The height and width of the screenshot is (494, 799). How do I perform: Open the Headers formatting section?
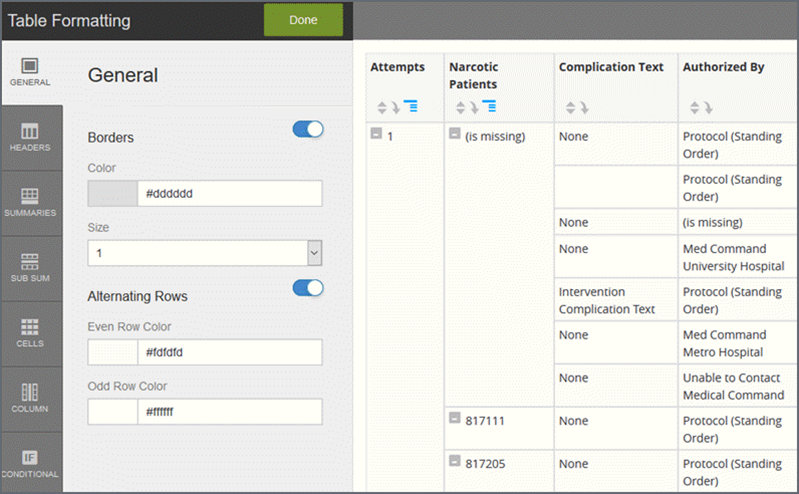[30, 138]
